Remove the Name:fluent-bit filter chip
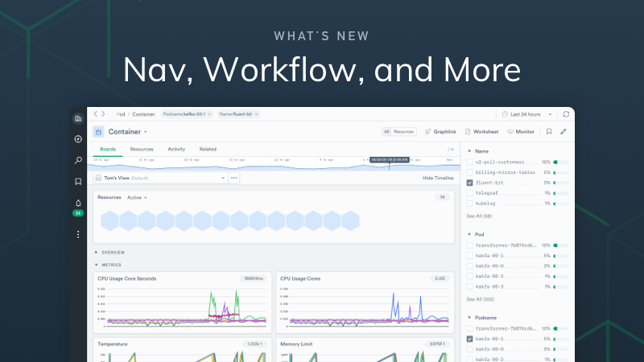Image resolution: width=644 pixels, height=362 pixels. [256, 114]
